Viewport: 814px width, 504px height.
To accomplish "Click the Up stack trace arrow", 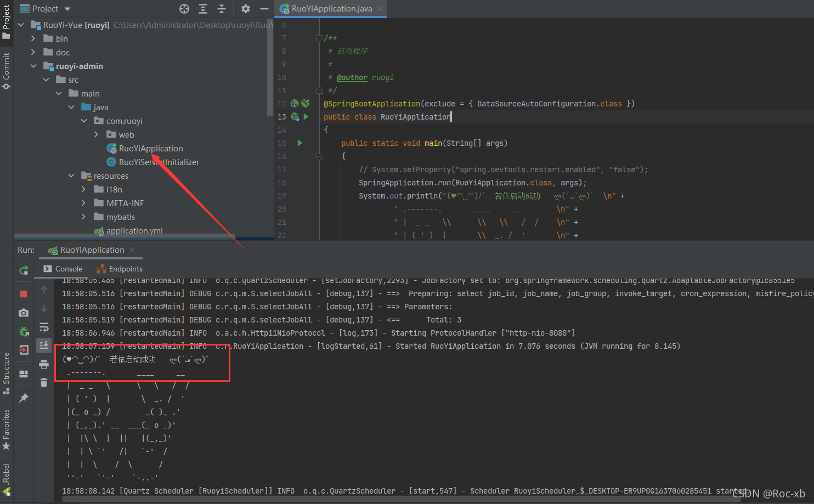I will tap(44, 290).
